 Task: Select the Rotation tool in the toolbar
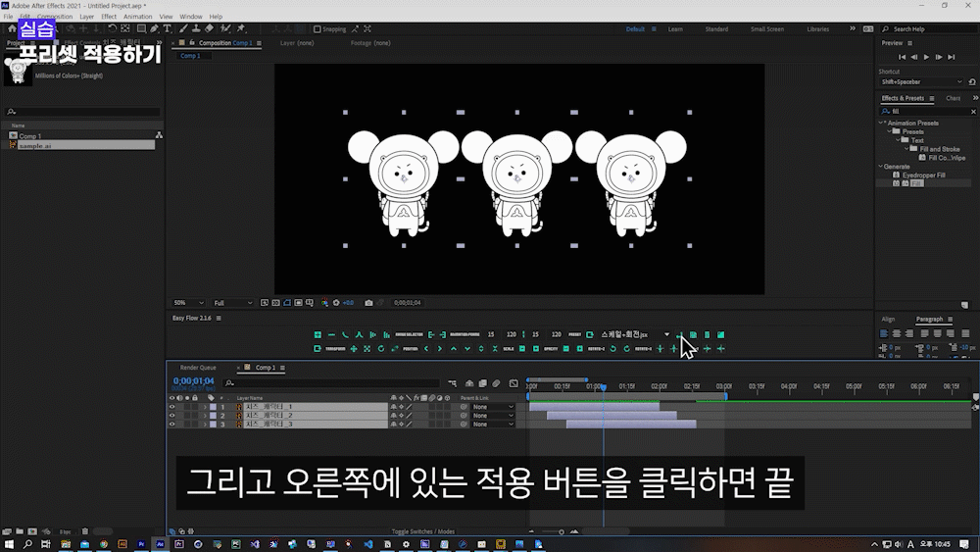click(x=112, y=28)
